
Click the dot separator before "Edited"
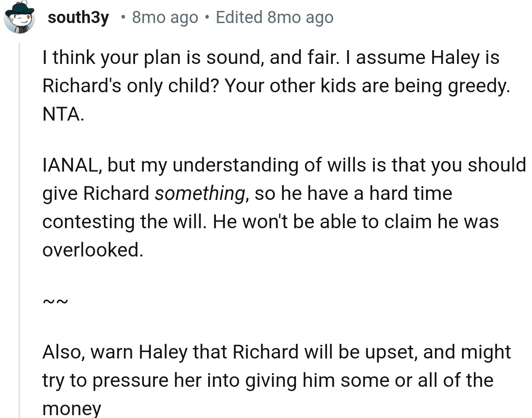[x=207, y=17]
